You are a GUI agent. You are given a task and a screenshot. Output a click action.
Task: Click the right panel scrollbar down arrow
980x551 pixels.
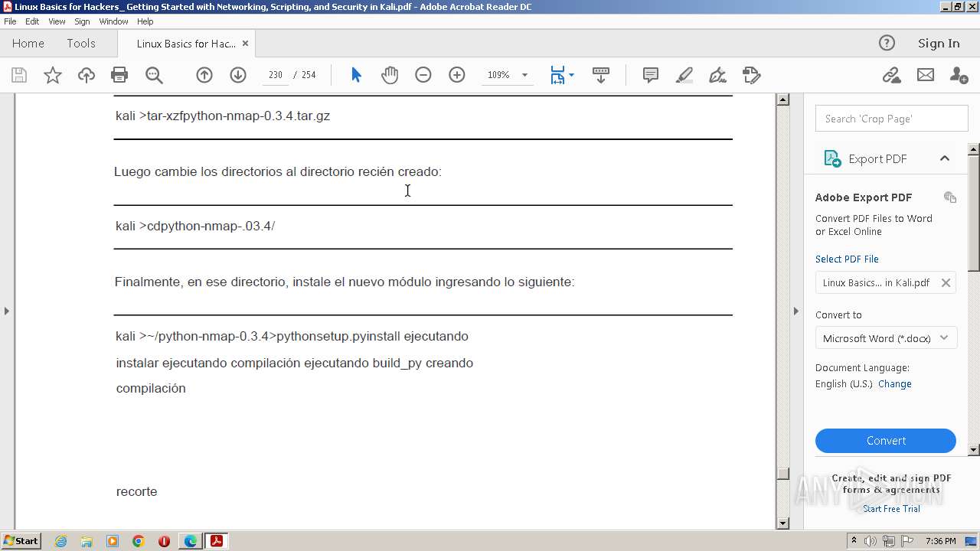(974, 450)
